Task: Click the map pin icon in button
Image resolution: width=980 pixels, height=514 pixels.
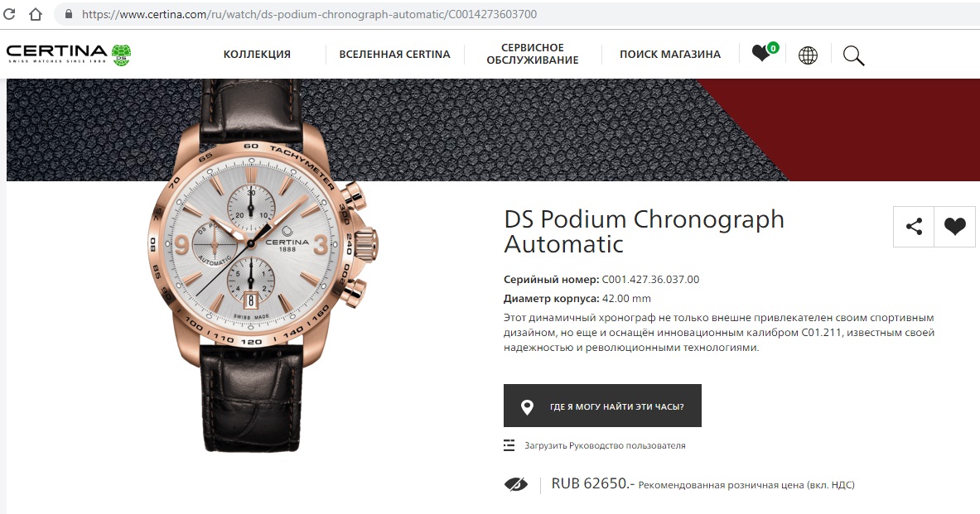Action: 527,406
